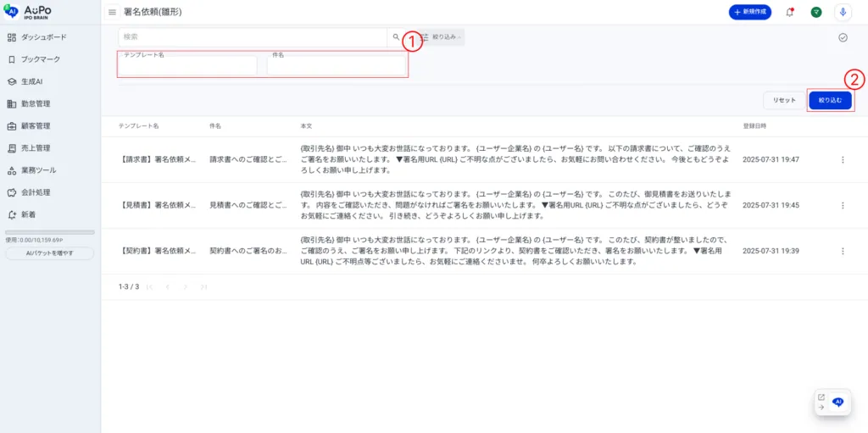
Task: Select 【見積書】署名依頼メ… template name
Action: click(157, 205)
